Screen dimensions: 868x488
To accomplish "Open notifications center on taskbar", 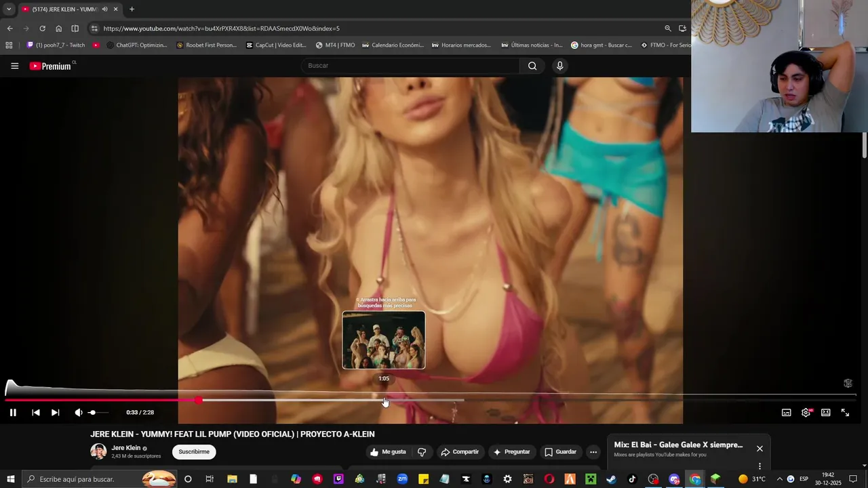I will coord(853,479).
